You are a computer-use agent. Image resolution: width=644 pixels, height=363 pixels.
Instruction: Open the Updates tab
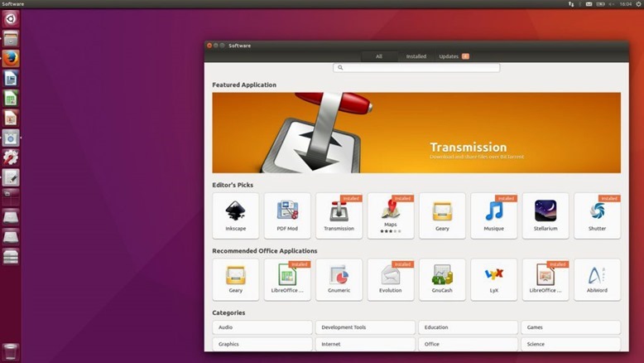[x=454, y=56]
